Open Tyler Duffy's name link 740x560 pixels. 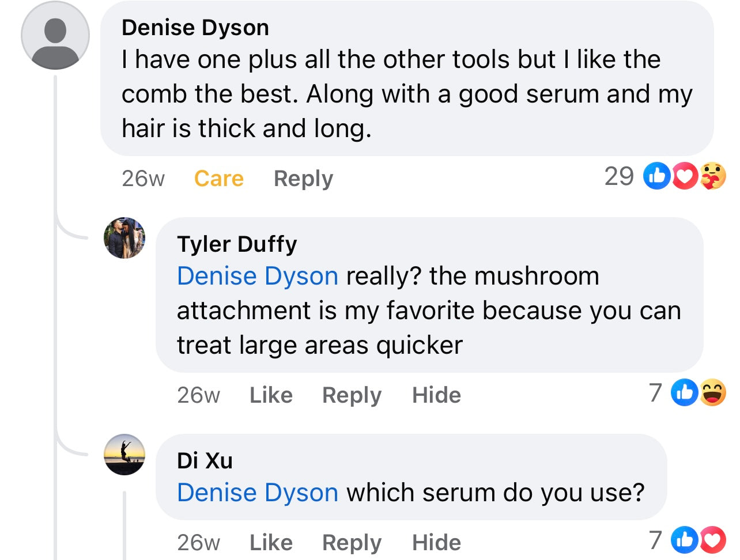237,244
